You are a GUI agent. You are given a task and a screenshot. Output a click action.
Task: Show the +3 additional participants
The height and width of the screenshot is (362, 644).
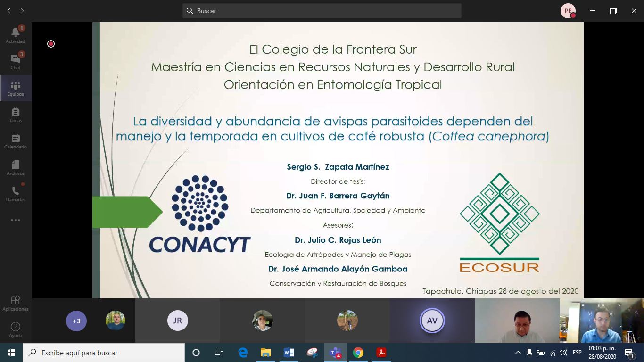pyautogui.click(x=76, y=321)
